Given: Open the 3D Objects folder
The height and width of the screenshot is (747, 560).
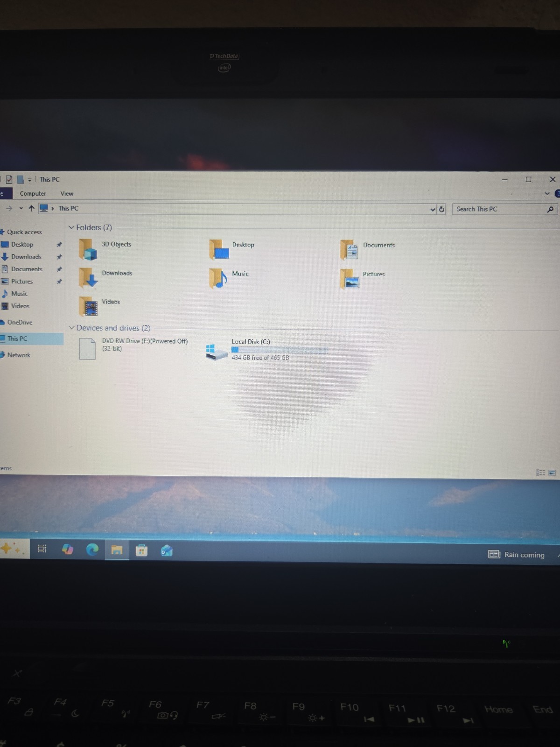Looking at the screenshot, I should pyautogui.click(x=106, y=249).
